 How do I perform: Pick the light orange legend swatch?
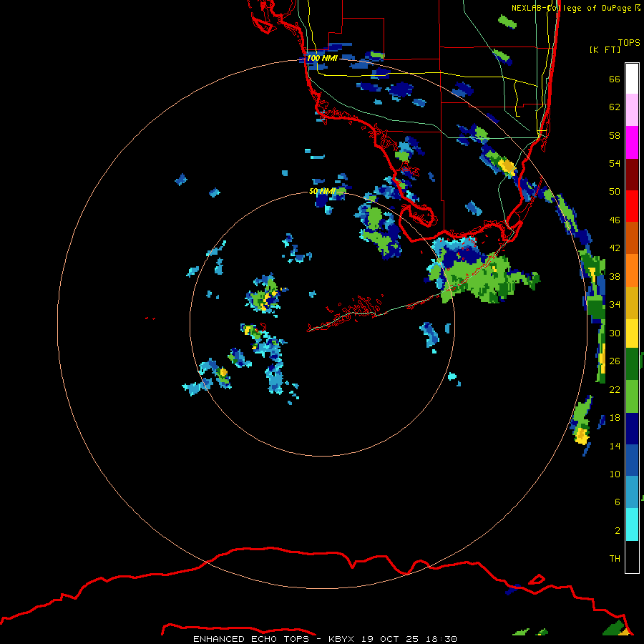(632, 270)
